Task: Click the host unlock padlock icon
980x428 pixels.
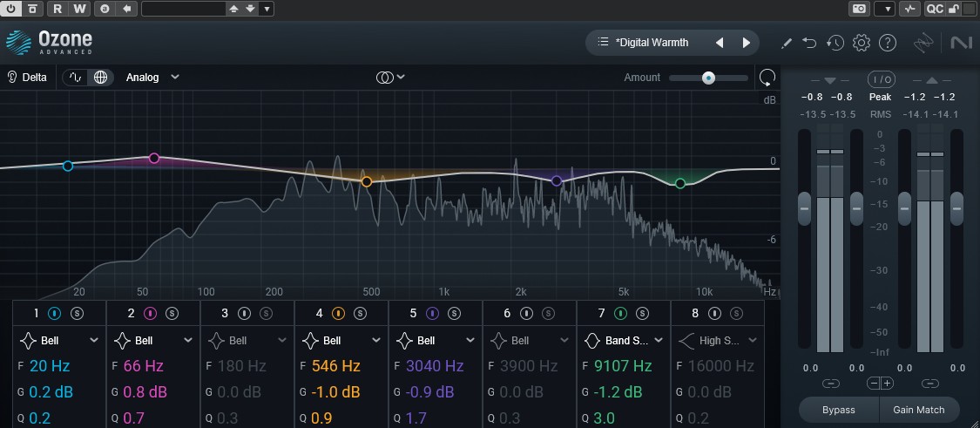Action: pos(954,9)
